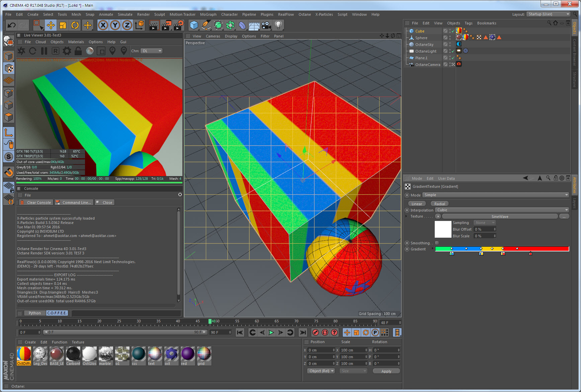581x392 pixels.
Task: Toggle the Smoothing checkbox
Action: pos(437,243)
